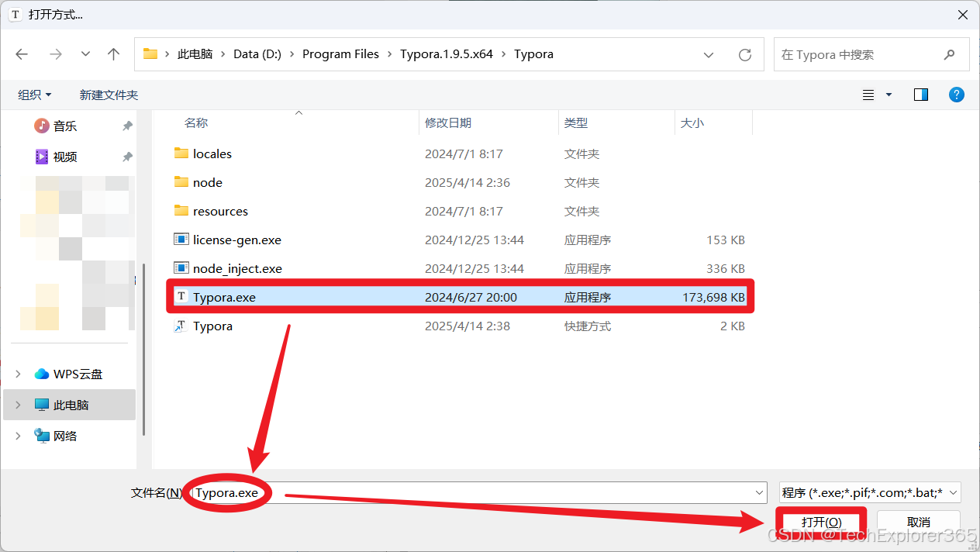Select 此电脑 in the address path
Viewport: 980px width, 552px height.
(195, 54)
